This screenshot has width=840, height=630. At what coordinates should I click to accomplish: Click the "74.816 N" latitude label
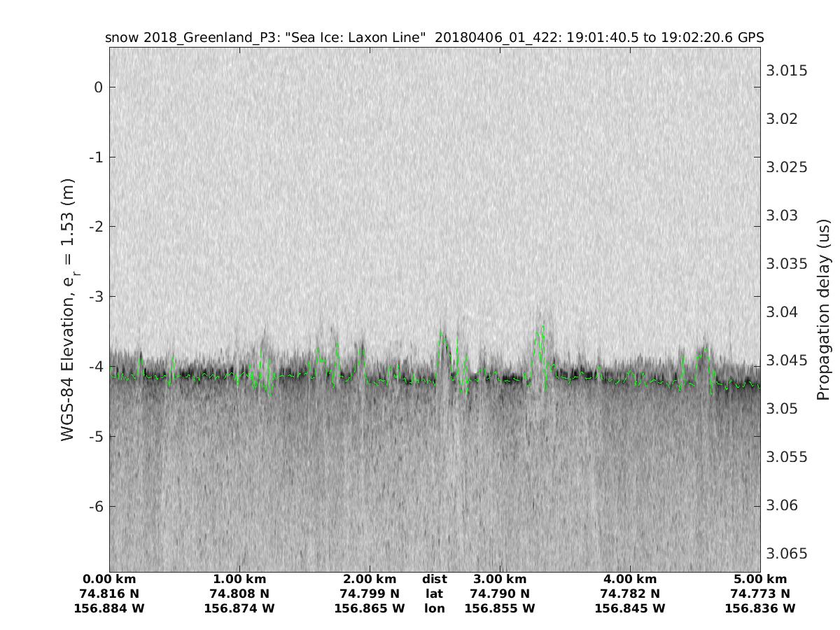pos(109,594)
